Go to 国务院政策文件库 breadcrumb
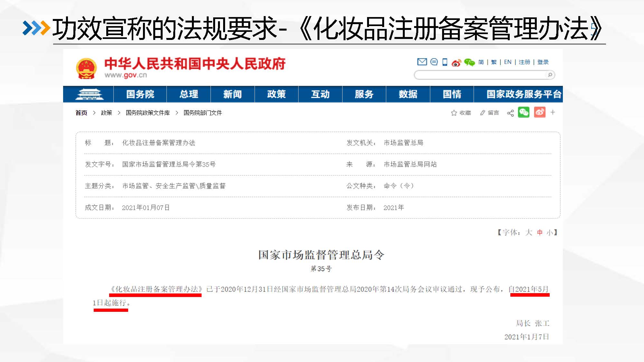The image size is (644, 362). pyautogui.click(x=148, y=113)
